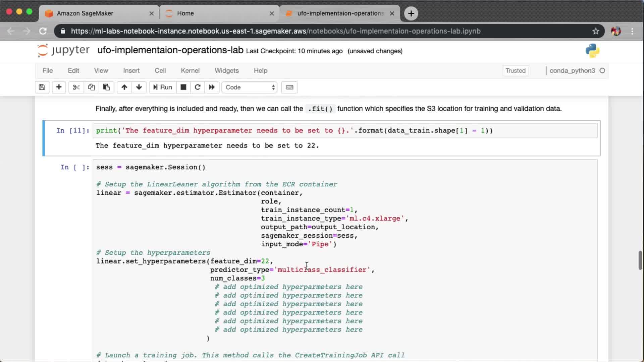Restart and run all fast-forward icon

[212, 87]
